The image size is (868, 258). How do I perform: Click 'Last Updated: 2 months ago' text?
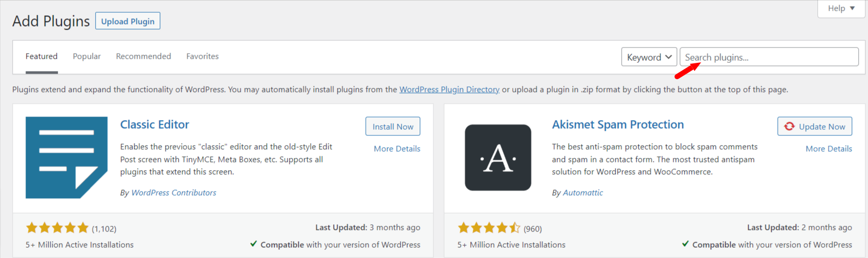point(799,227)
